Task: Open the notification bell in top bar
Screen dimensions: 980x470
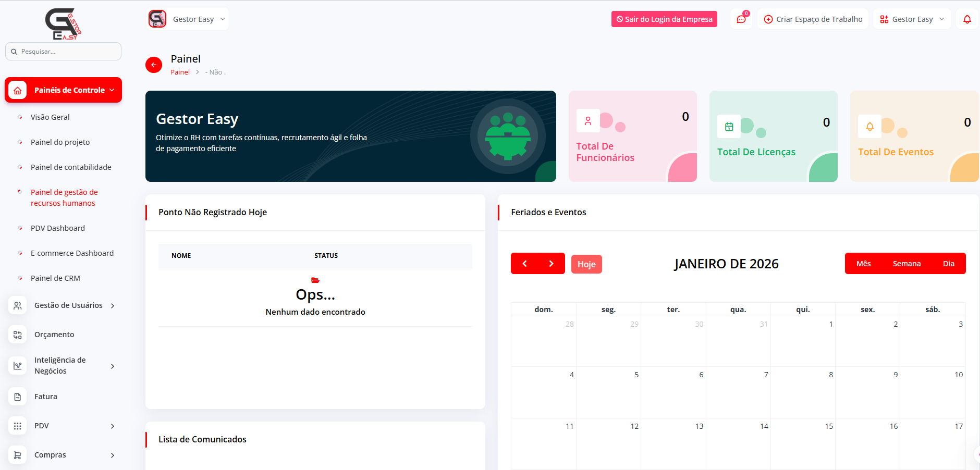Action: coord(967,19)
